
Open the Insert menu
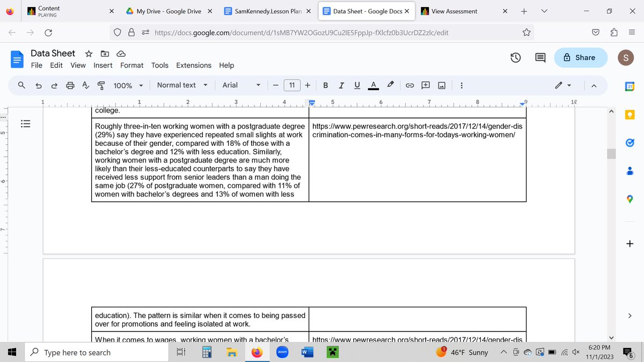[x=103, y=65]
